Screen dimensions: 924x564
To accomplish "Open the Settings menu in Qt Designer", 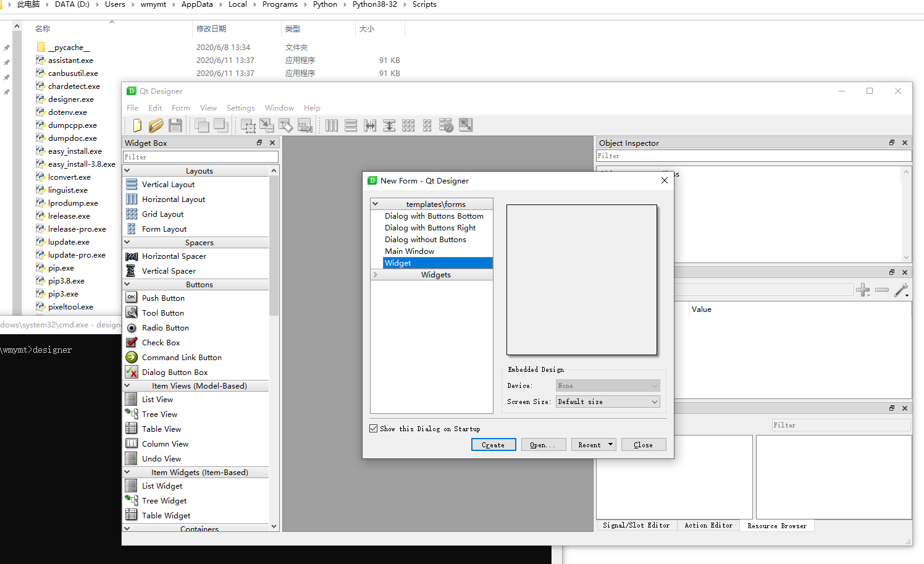I will [240, 107].
